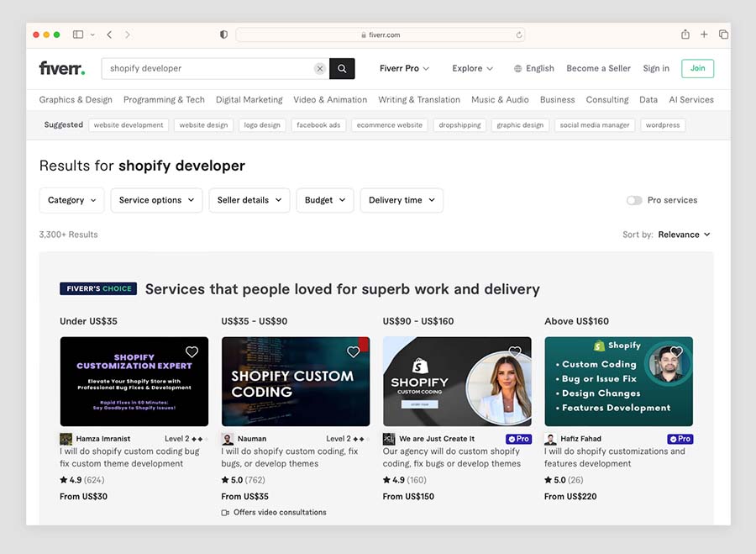Image resolution: width=756 pixels, height=554 pixels.
Task: Click Hafiz Fahad's avatar icon
Action: [550, 439]
